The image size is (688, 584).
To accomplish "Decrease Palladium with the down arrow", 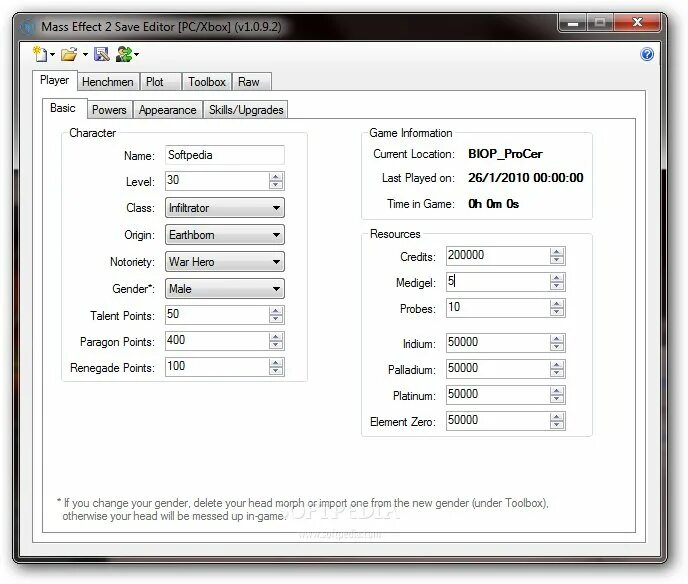I will pyautogui.click(x=557, y=373).
